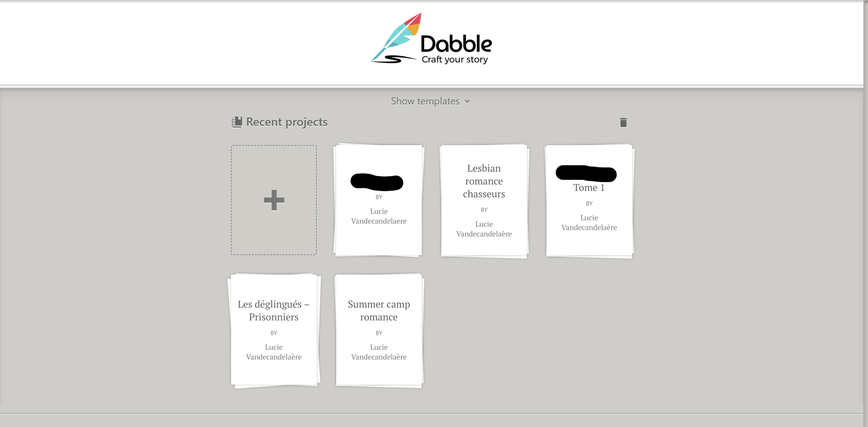
Task: Click the Recent projects heading
Action: click(287, 122)
